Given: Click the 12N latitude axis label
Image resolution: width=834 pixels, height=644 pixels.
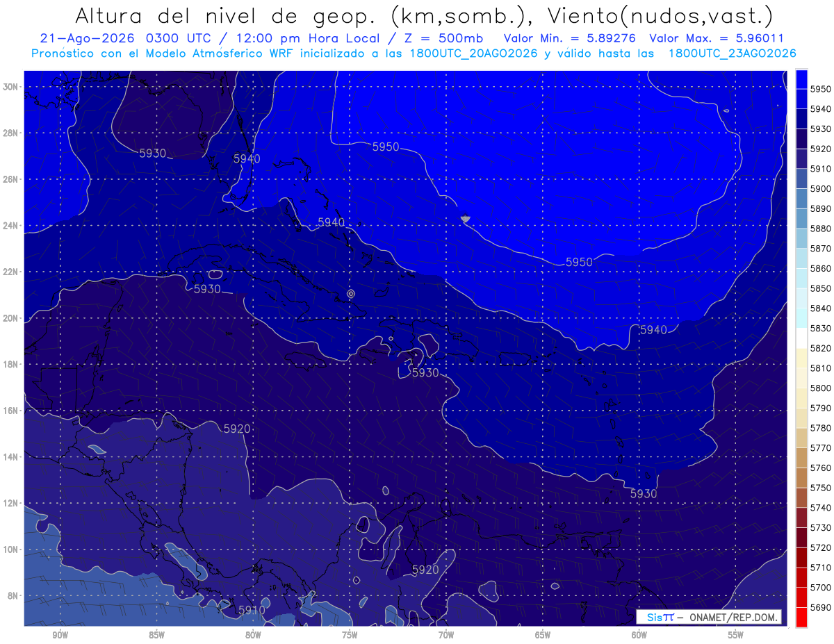Looking at the screenshot, I should coord(10,503).
